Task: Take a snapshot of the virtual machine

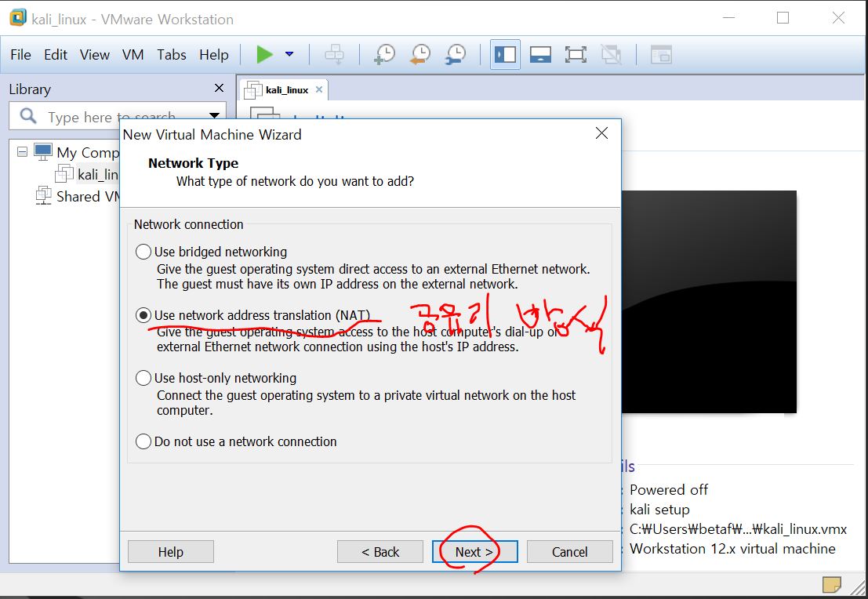Action: [384, 54]
